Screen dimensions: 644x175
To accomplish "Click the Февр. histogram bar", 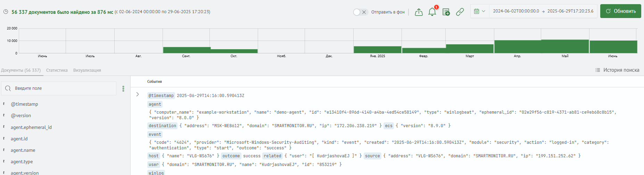I will (424, 51).
